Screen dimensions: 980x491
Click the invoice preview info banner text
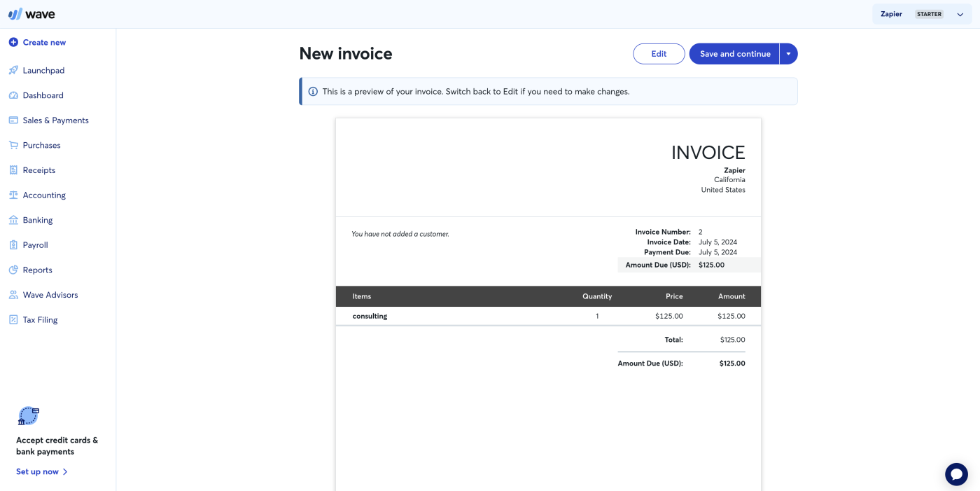click(x=476, y=92)
